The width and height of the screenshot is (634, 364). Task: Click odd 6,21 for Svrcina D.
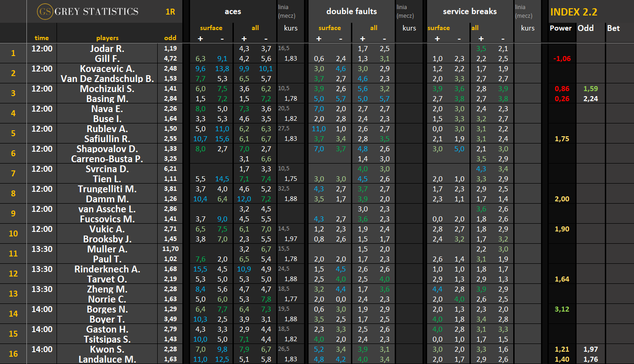click(x=170, y=169)
